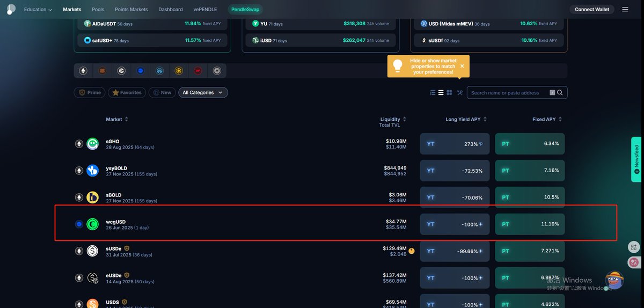Filter markets by the Ethereum chain icon
This screenshot has width=644, height=308.
[83, 71]
